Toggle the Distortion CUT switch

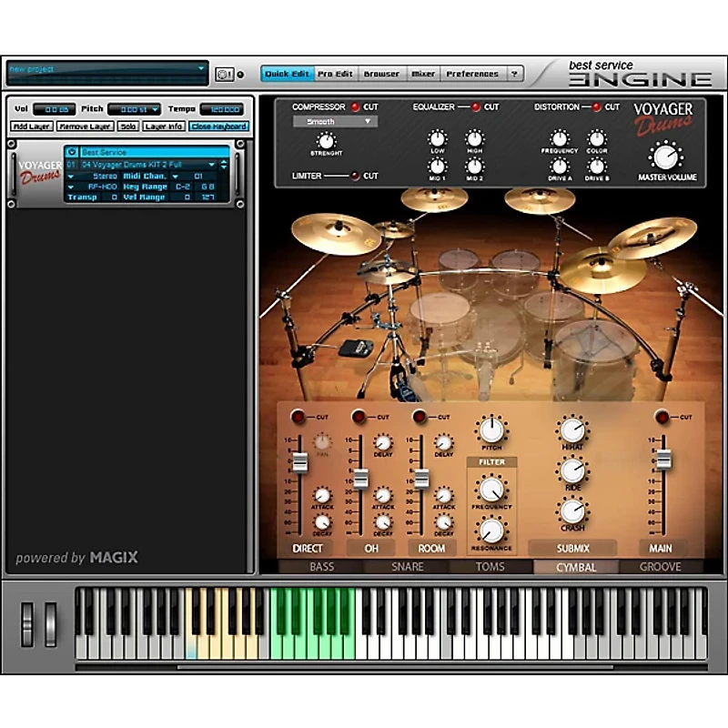pyautogui.click(x=595, y=106)
